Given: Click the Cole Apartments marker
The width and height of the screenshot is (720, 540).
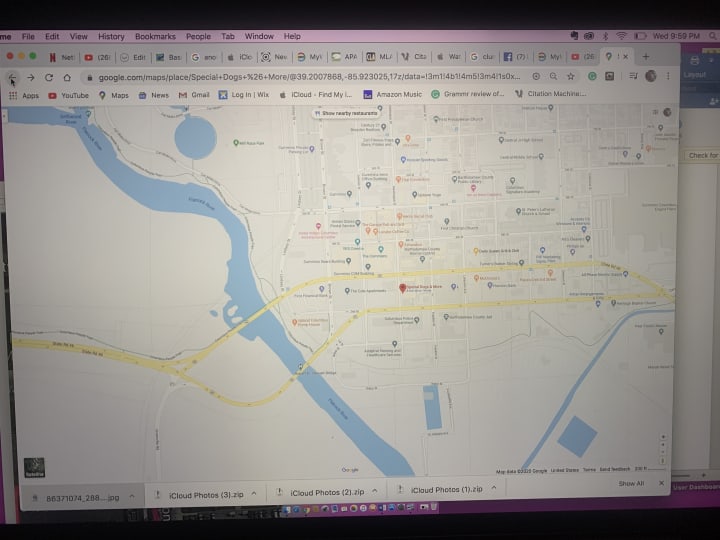Looking at the screenshot, I should pos(347,291).
